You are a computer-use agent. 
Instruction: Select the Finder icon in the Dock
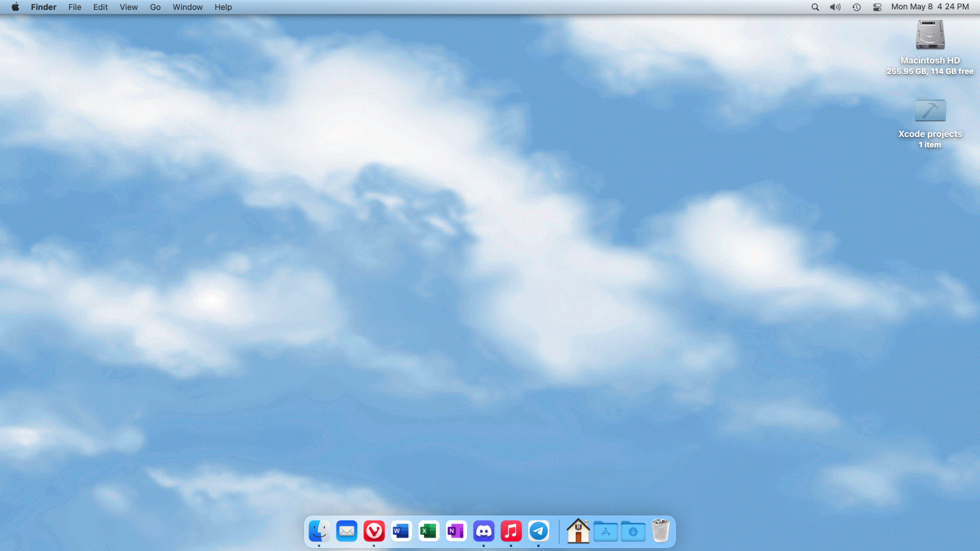319,530
